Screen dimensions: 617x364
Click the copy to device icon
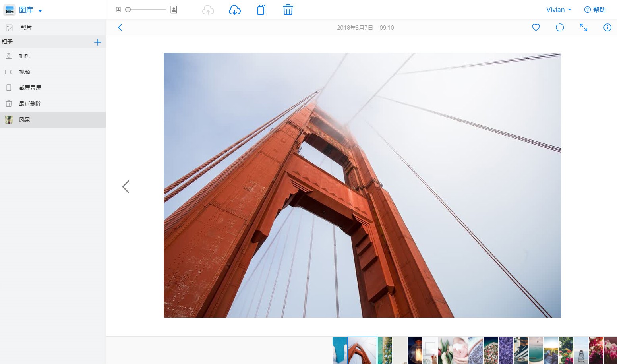tap(261, 10)
